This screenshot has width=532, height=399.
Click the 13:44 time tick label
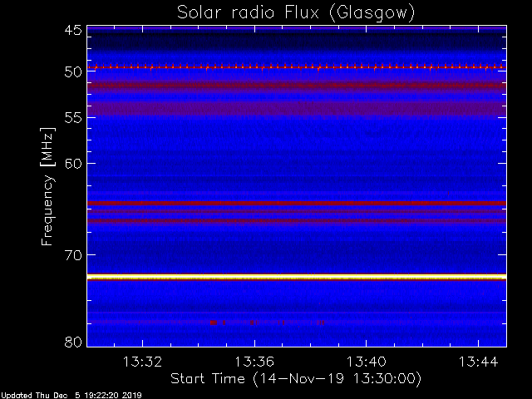click(x=479, y=362)
